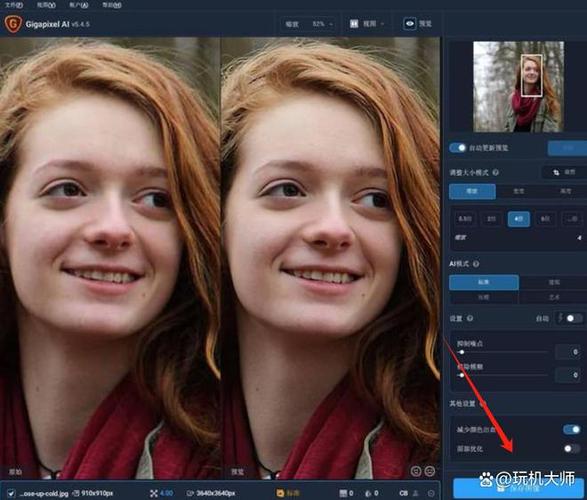This screenshot has width=587, height=500.
Task: Uncheck the checkbox beside the jpg file
Action: click(11, 494)
